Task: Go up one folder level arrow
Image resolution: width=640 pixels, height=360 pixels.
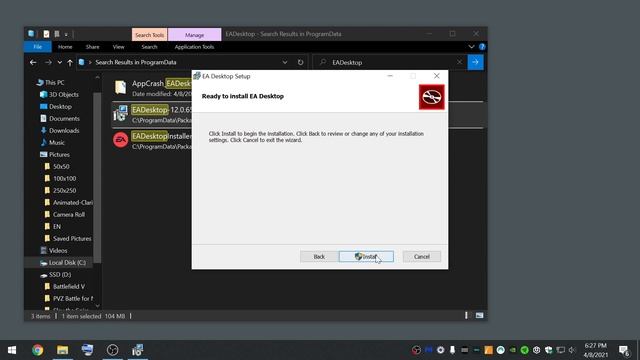Action: point(70,62)
